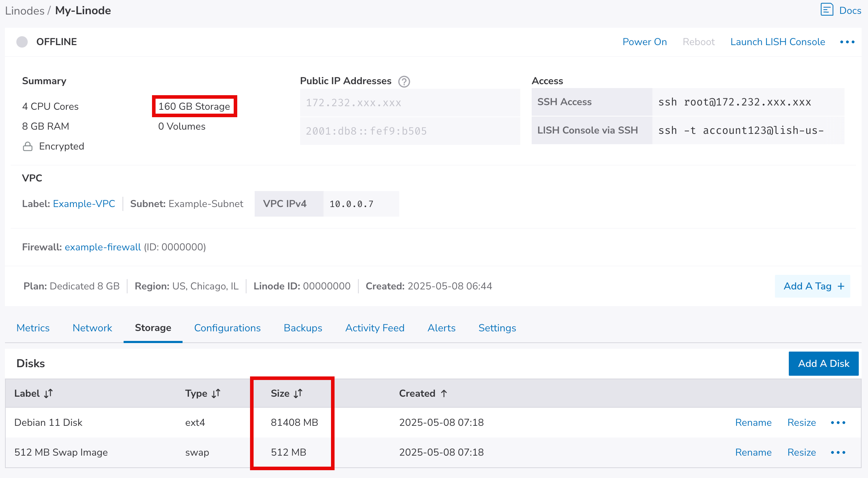The width and height of the screenshot is (868, 478).
Task: Open the Example-VPC link
Action: coord(84,204)
